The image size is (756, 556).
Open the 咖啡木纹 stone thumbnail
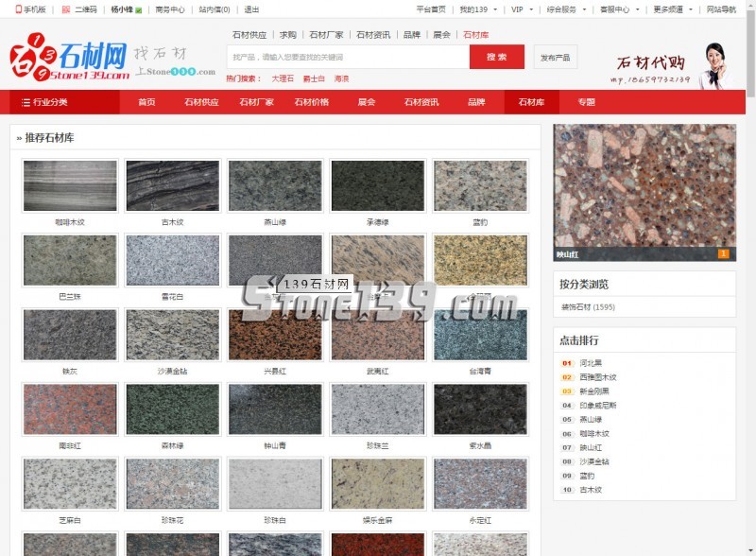click(70, 185)
